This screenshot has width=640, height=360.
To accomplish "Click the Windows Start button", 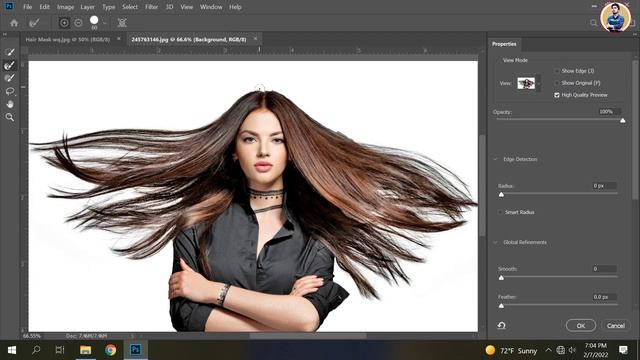I will pos(11,350).
